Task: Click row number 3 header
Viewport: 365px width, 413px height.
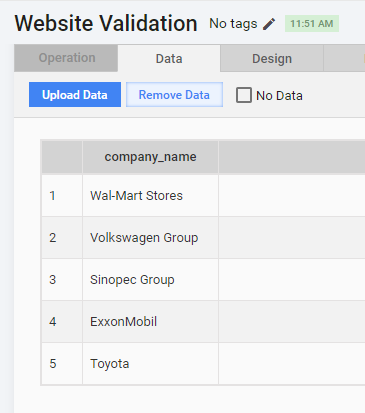Action: coord(62,279)
